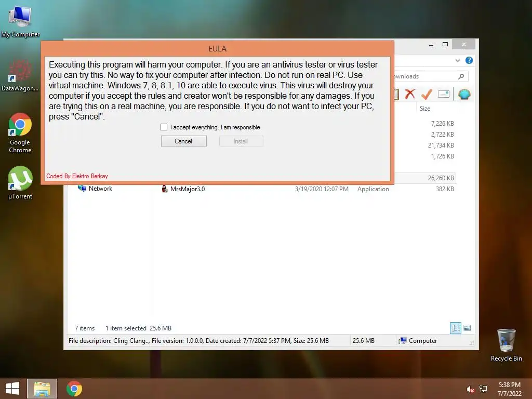Click the blue help question mark icon
This screenshot has width=532, height=399.
(x=469, y=60)
